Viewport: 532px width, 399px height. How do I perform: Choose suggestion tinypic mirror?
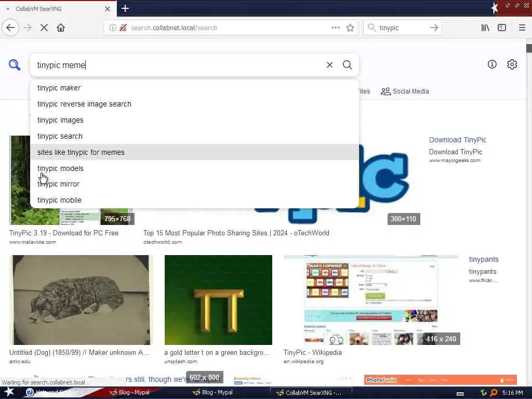(x=194, y=184)
